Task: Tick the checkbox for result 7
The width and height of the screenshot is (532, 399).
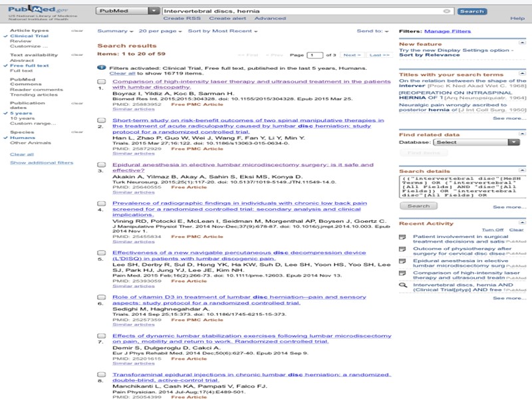Action: [102, 336]
